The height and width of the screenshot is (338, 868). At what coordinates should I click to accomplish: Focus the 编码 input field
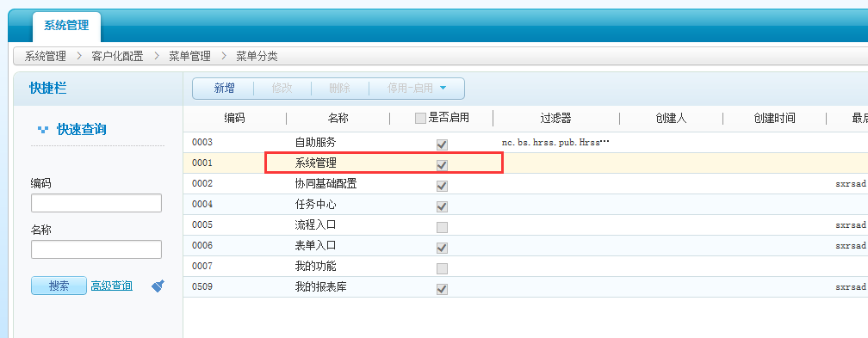point(96,203)
